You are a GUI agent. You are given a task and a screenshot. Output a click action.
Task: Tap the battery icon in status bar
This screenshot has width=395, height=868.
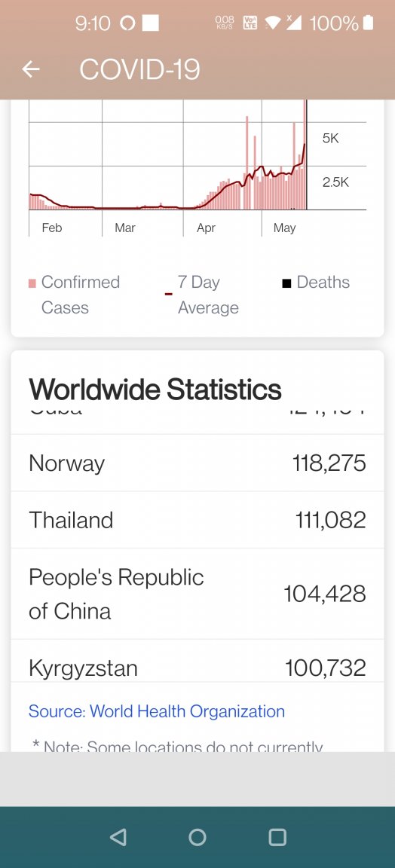369,23
